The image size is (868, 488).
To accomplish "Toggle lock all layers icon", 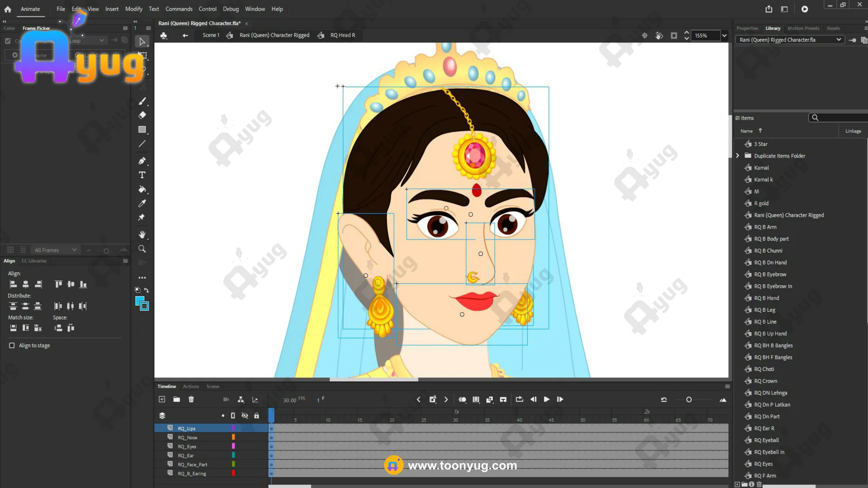I will coord(256,416).
